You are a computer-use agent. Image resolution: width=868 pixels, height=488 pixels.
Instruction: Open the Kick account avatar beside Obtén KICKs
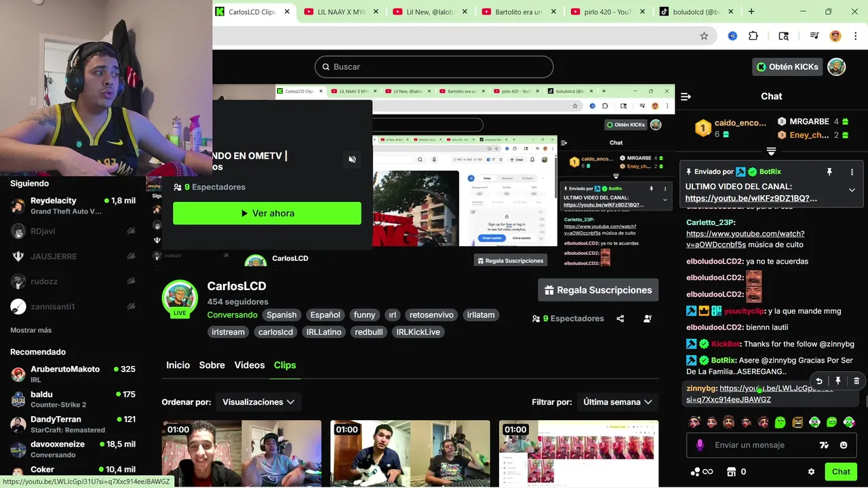(837, 66)
